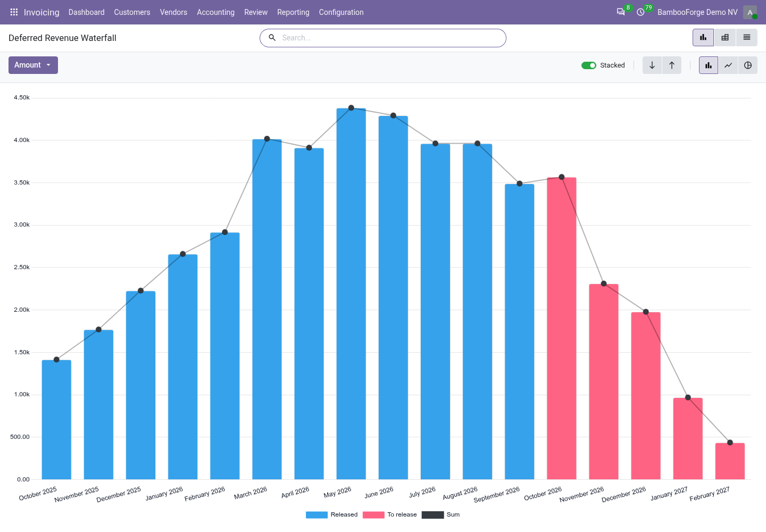Open the user avatar menu

pos(750,12)
